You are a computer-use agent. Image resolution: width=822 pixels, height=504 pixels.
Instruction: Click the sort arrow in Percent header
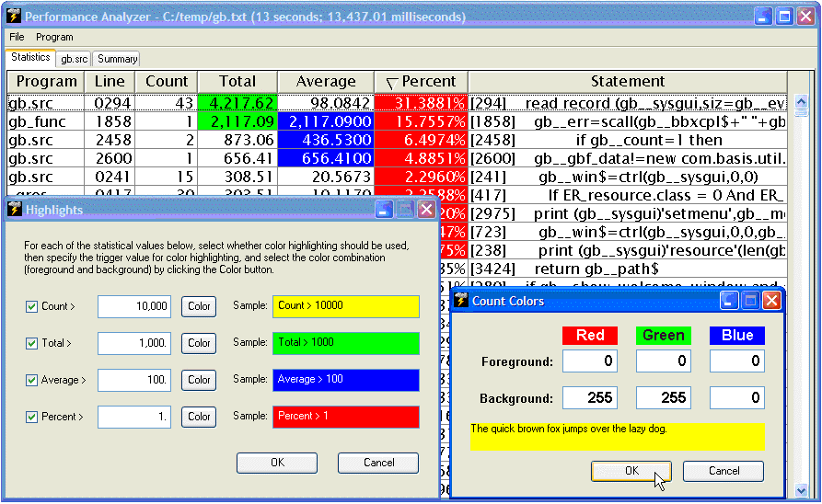tap(391, 84)
